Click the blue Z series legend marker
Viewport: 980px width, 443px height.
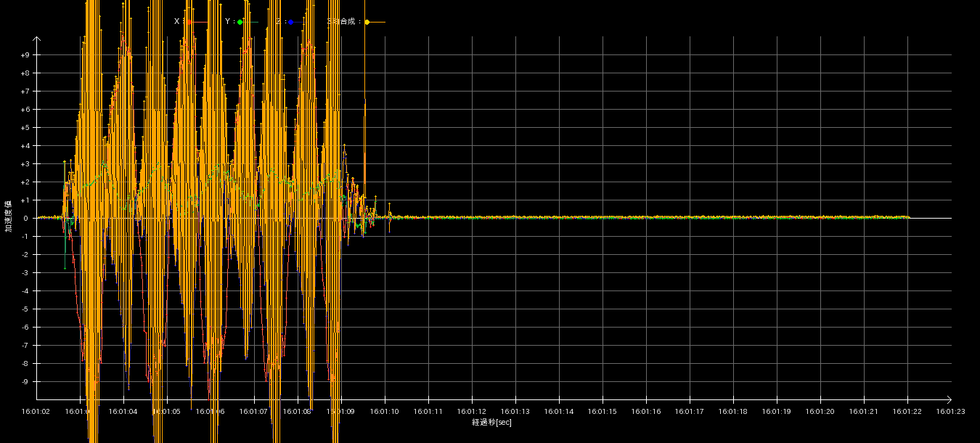click(290, 22)
